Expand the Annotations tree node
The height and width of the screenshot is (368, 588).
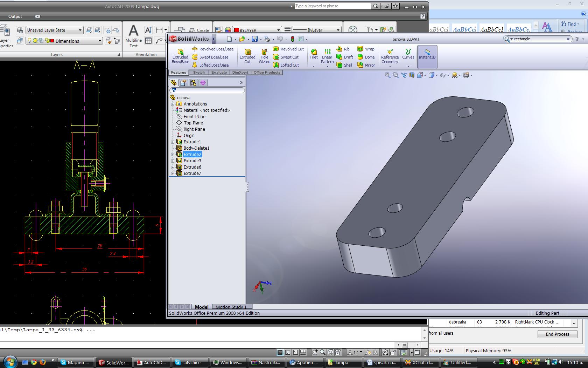(x=173, y=104)
